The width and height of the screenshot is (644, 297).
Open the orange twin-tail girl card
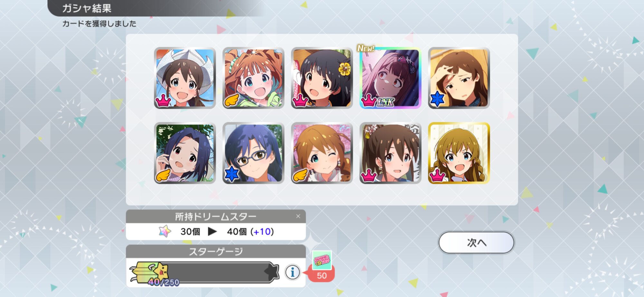pyautogui.click(x=253, y=78)
